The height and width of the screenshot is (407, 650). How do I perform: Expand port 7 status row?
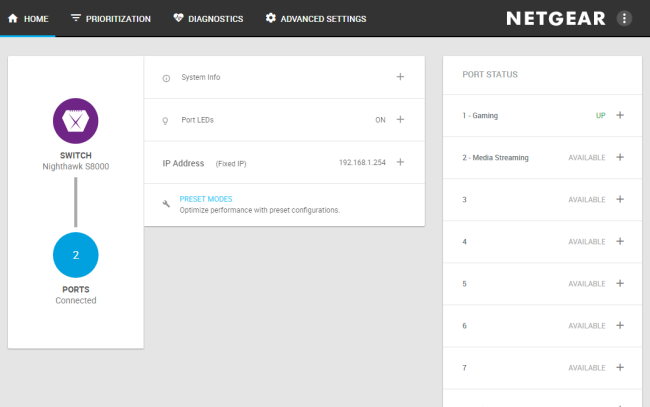point(620,368)
